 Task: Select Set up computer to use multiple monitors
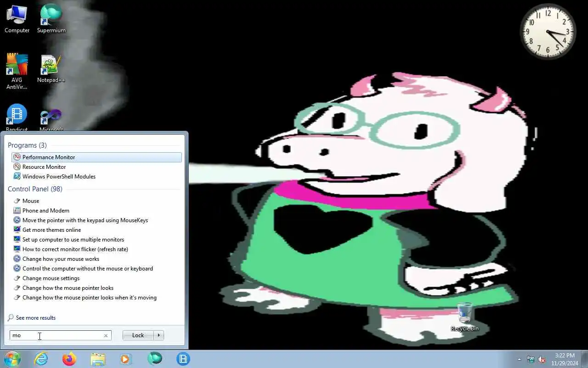[x=96, y=240]
